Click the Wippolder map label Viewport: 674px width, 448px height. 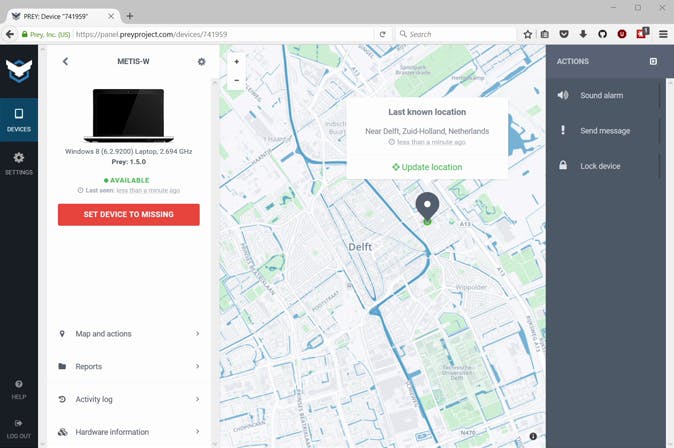[x=471, y=287]
